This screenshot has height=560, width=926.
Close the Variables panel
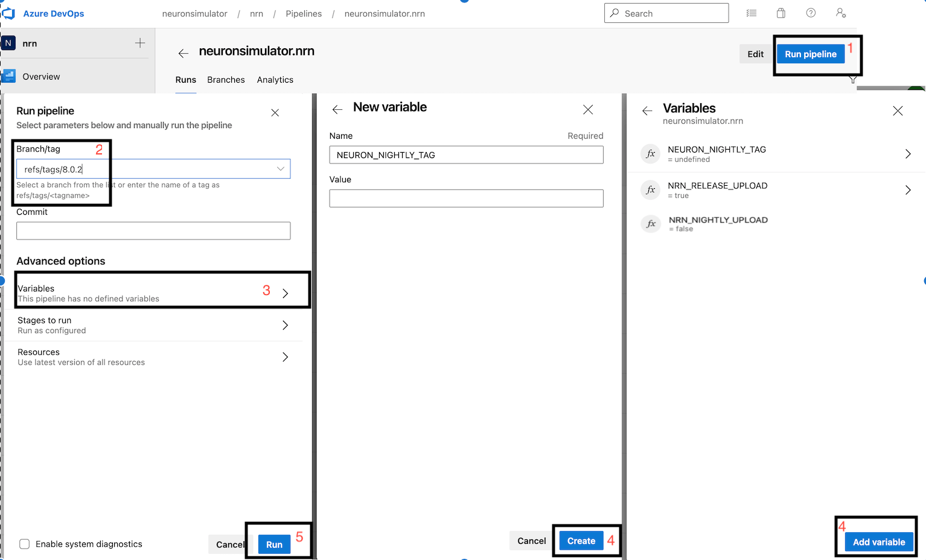898,111
